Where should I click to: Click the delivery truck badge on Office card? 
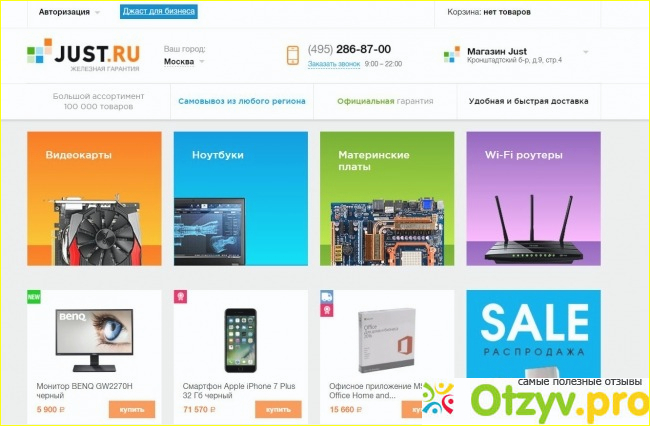(x=327, y=297)
